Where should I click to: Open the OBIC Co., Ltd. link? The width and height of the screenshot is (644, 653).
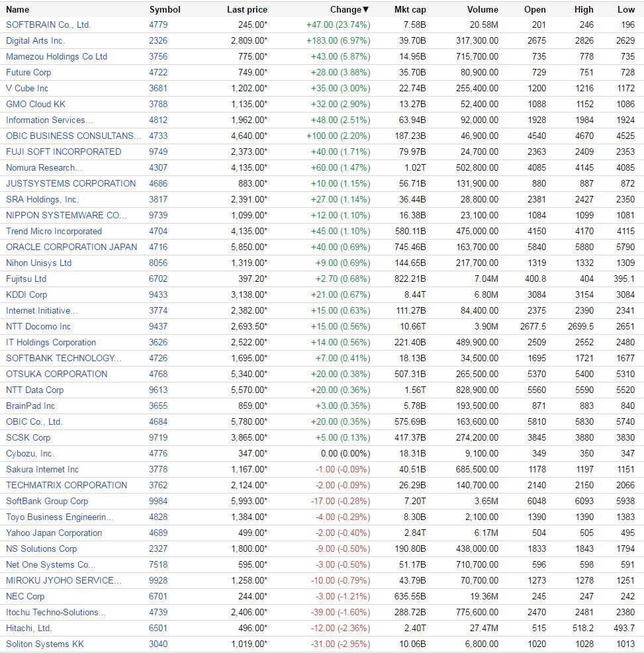pos(34,421)
